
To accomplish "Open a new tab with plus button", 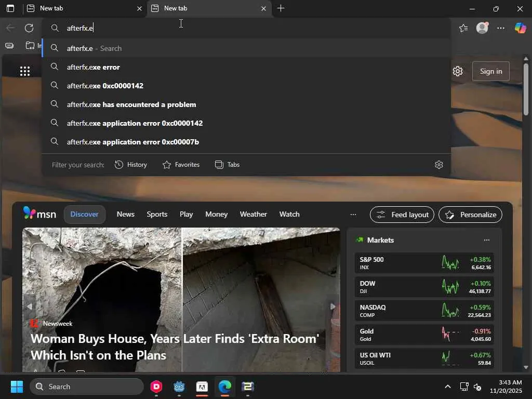I will (281, 8).
